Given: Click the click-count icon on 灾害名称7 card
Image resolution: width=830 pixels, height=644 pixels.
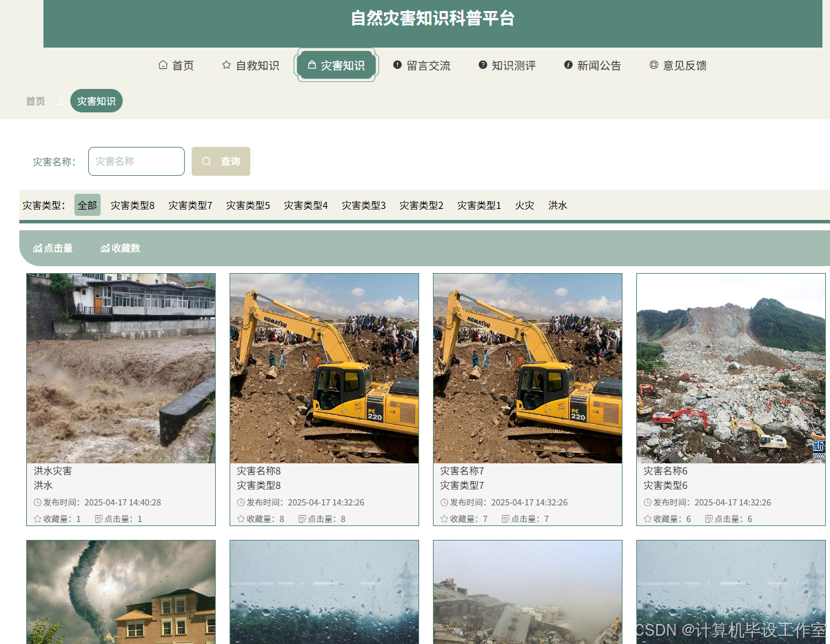Looking at the screenshot, I should pyautogui.click(x=505, y=519).
